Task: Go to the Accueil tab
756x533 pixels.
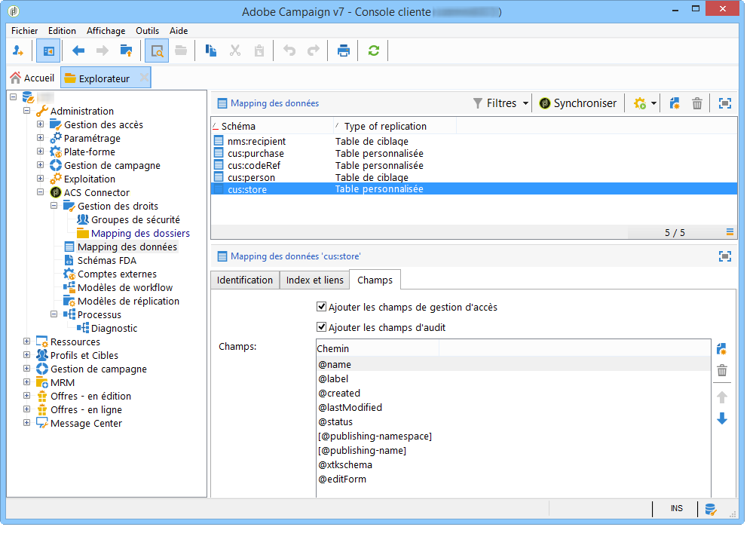Action: [x=32, y=78]
